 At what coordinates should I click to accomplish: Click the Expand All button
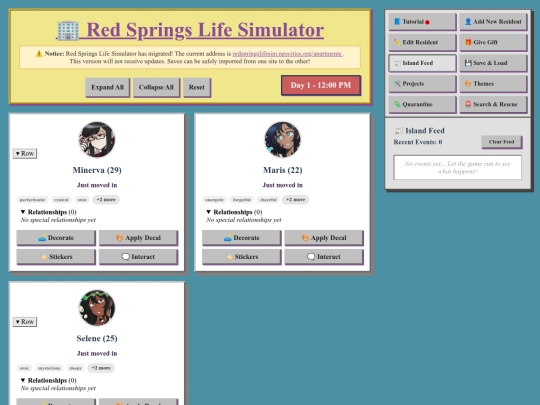pyautogui.click(x=107, y=87)
